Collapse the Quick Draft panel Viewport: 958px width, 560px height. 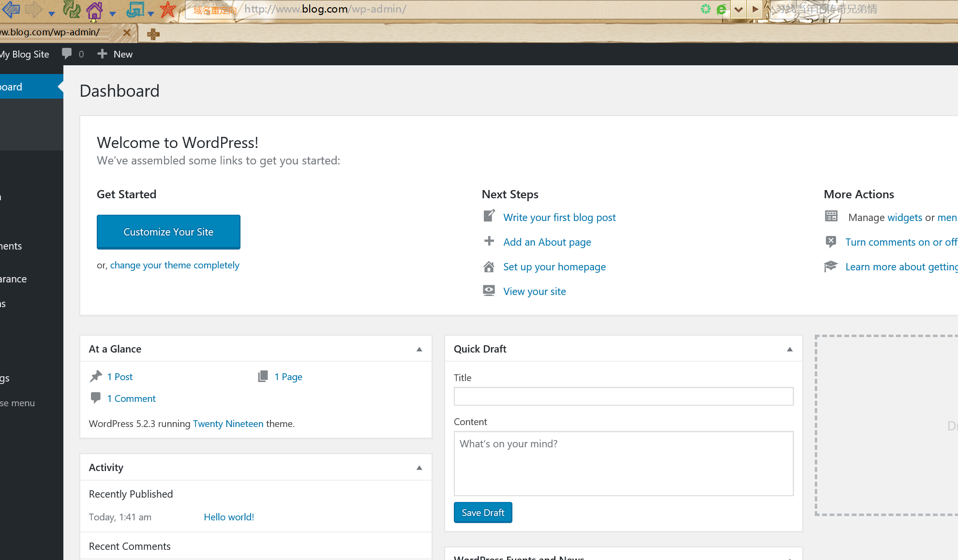pos(790,349)
